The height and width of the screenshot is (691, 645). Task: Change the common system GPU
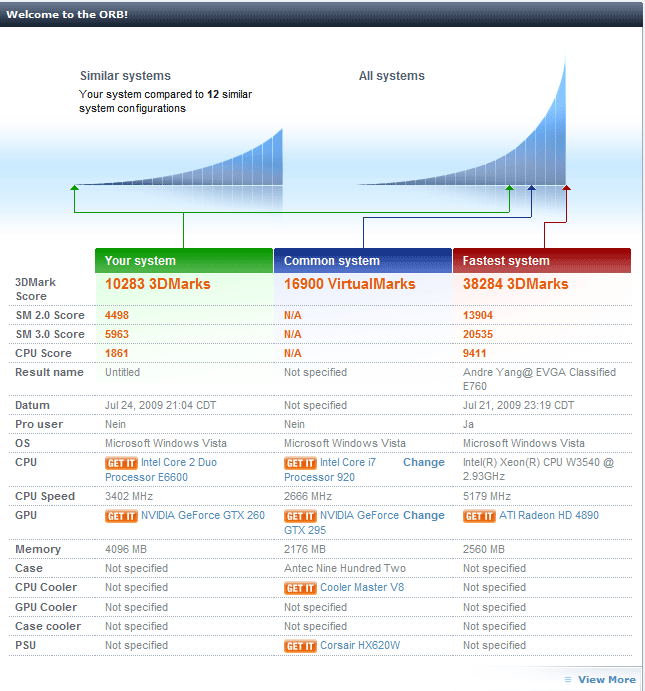tap(423, 515)
